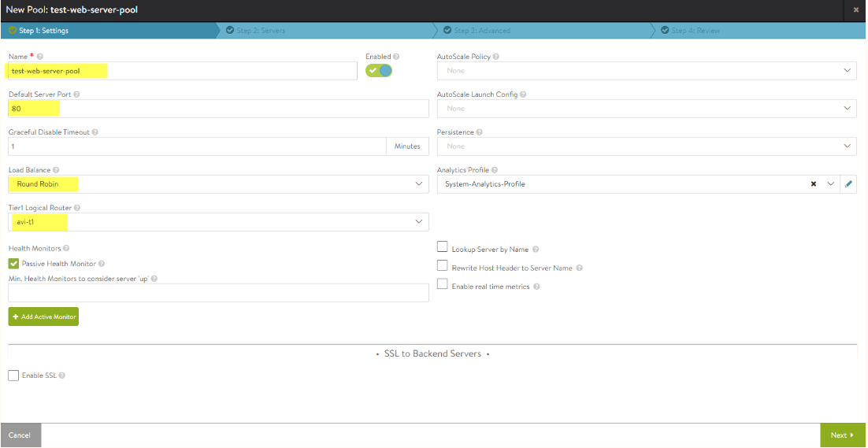The width and height of the screenshot is (868, 448).
Task: Click help icon beside Persistence label
Action: pyautogui.click(x=480, y=132)
